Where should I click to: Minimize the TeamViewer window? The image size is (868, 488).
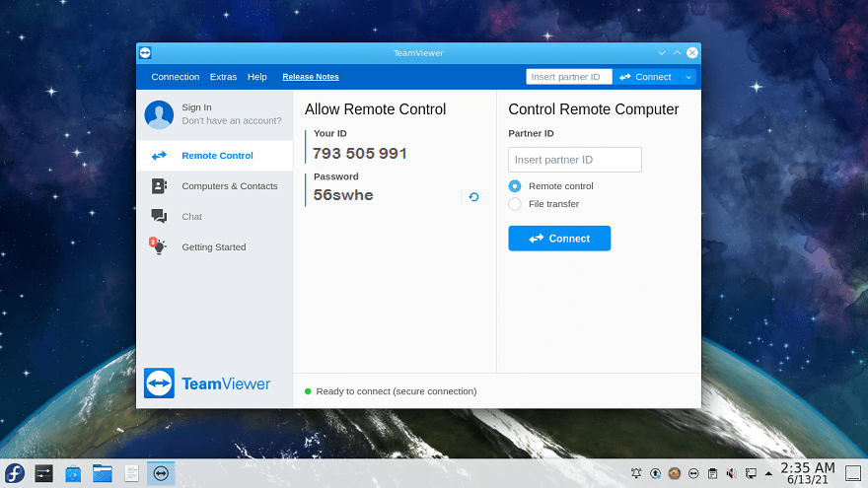pyautogui.click(x=662, y=52)
